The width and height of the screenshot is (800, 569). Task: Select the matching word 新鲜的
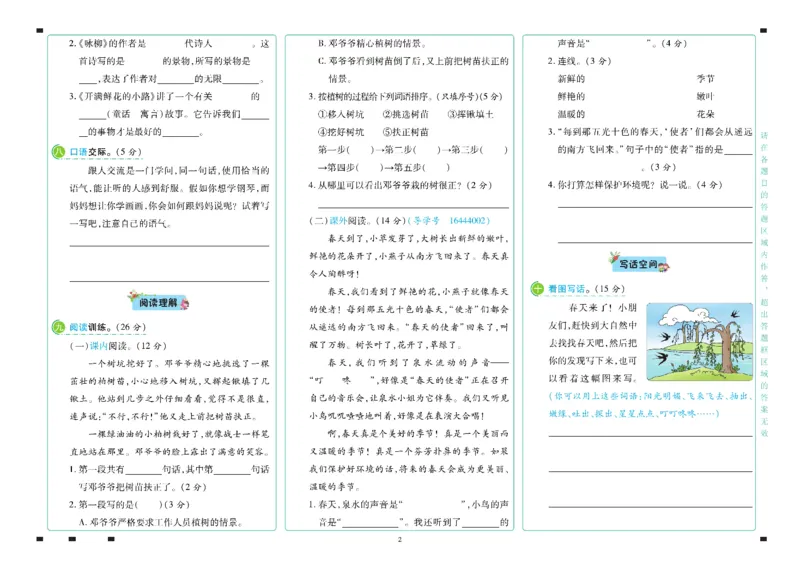pos(571,79)
